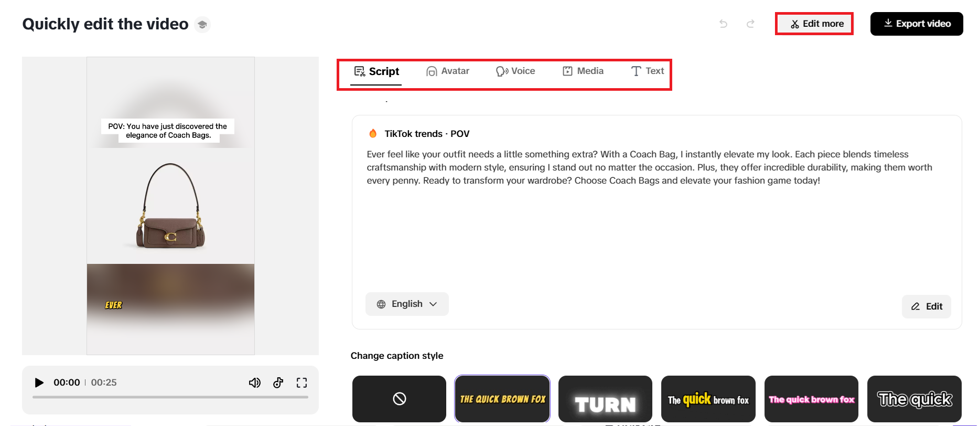Select the Text tab
Screen dimensions: 980x426
point(648,71)
